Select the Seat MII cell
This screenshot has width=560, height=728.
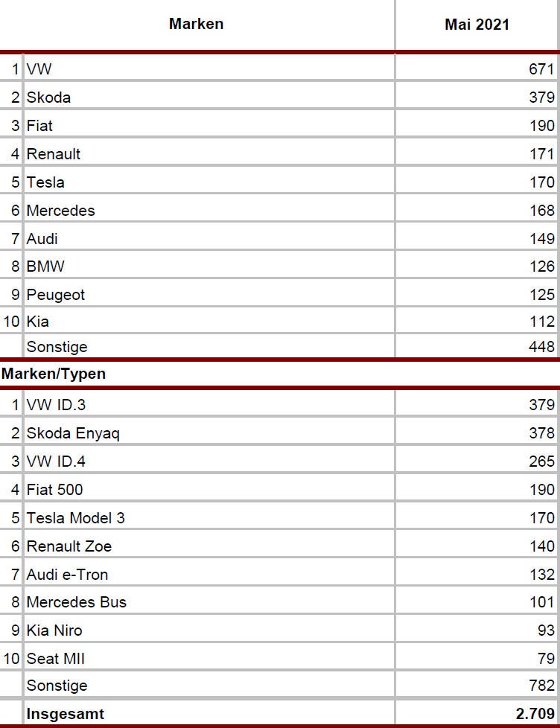(x=209, y=658)
